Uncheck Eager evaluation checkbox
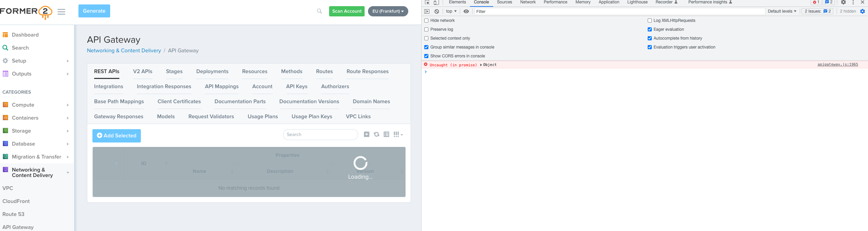Viewport: 868px width, 231px height. (650, 29)
